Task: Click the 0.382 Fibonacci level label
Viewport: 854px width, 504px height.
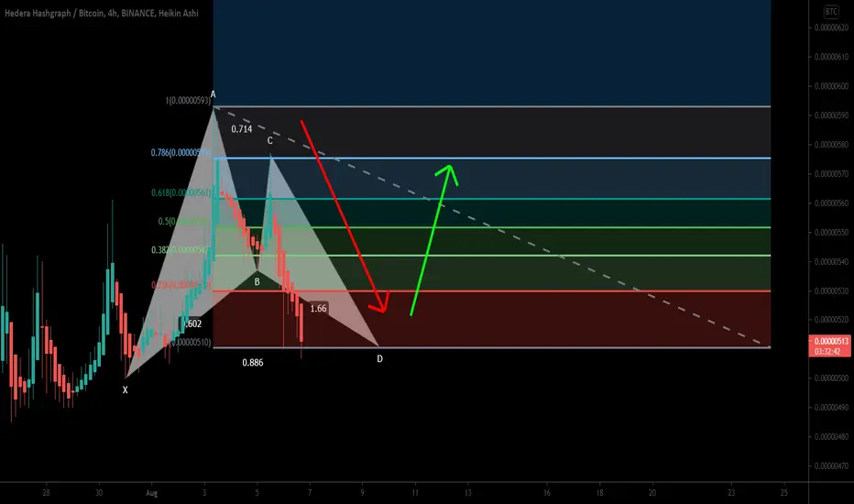Action: click(x=181, y=250)
